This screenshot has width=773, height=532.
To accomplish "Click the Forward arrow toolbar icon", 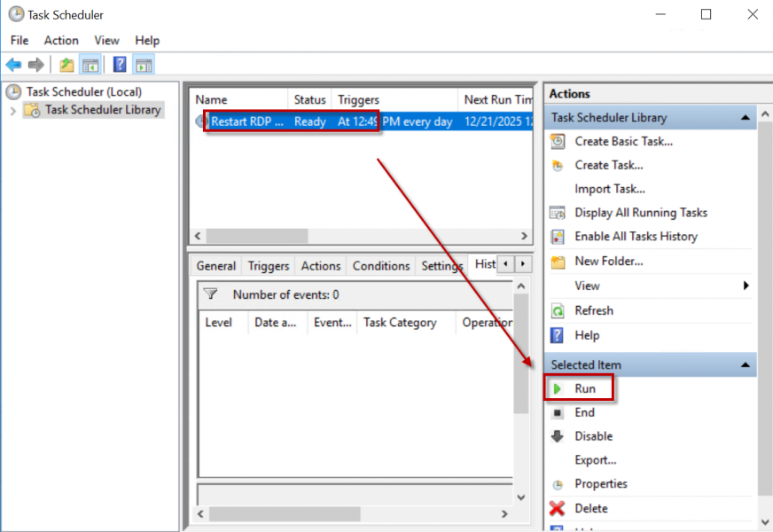I will (x=35, y=65).
